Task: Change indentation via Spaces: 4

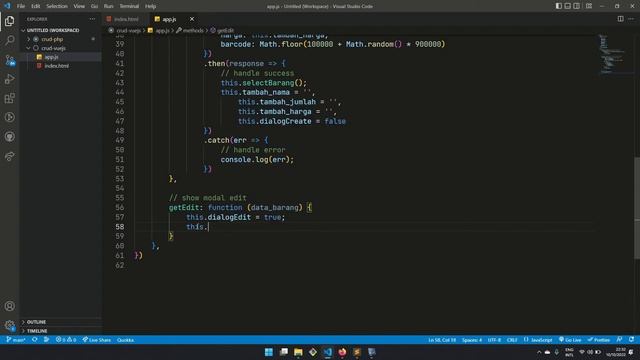Action: (x=472, y=340)
